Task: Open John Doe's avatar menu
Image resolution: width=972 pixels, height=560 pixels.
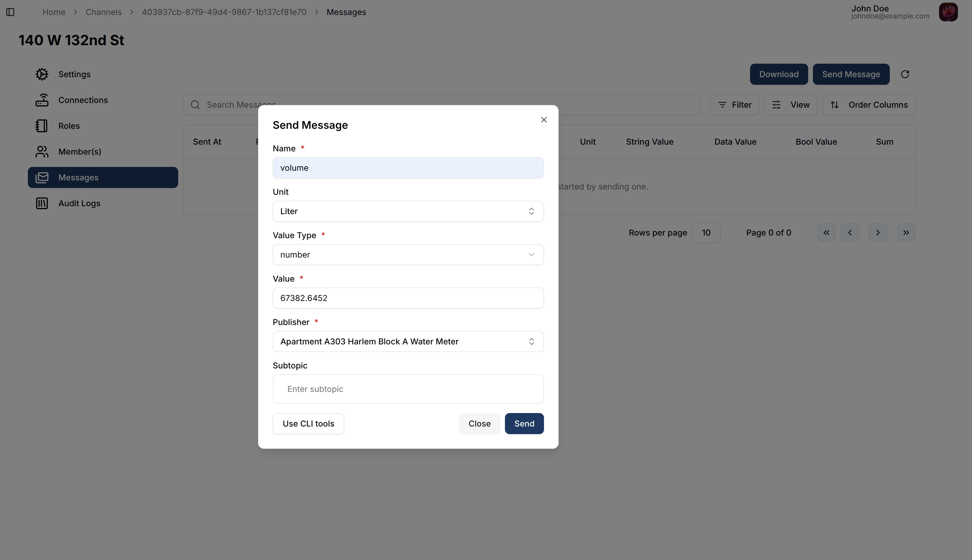Action: [948, 12]
